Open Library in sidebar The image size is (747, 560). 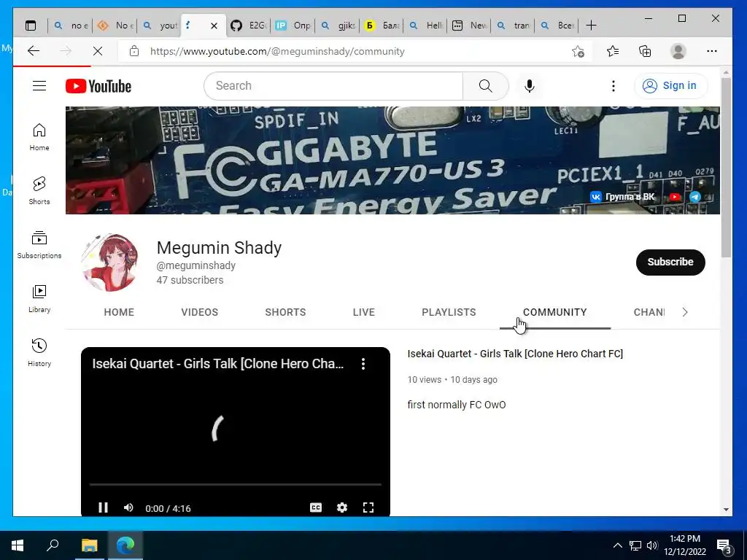[39, 298]
